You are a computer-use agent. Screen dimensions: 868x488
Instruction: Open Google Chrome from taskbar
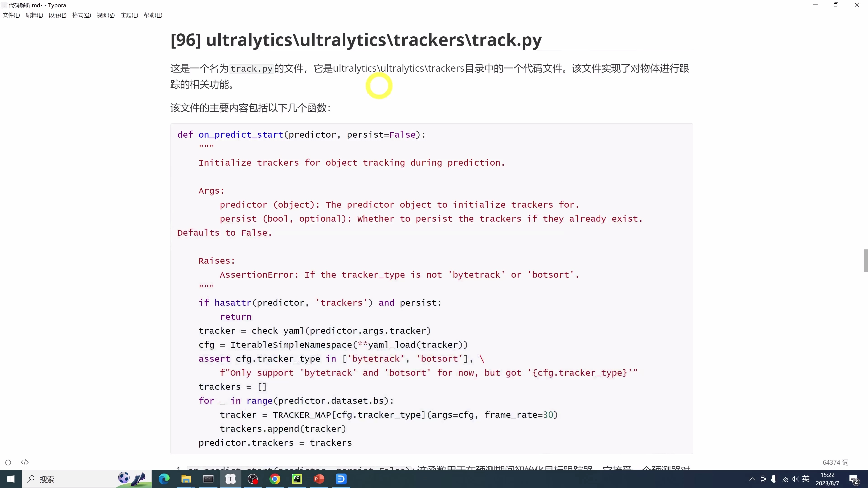click(275, 479)
